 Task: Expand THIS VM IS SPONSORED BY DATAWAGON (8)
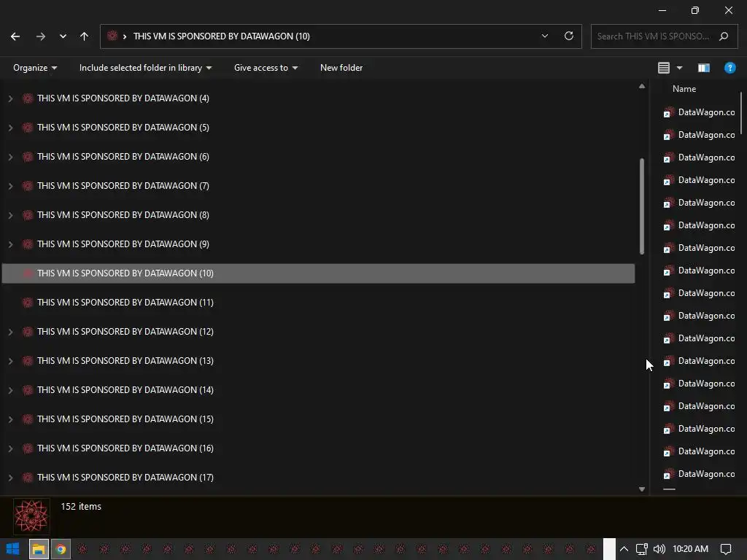pos(10,215)
